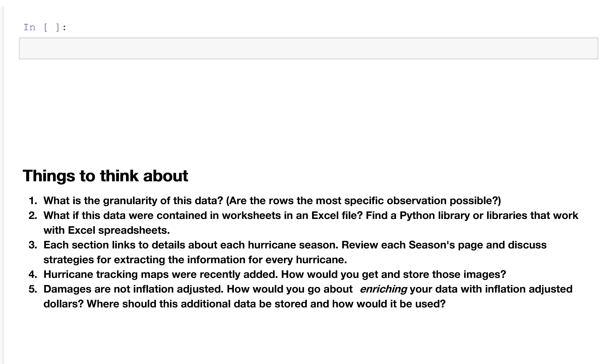Image resolution: width=613 pixels, height=364 pixels.
Task: Click the "Where should this additional data" question
Action: (266, 304)
